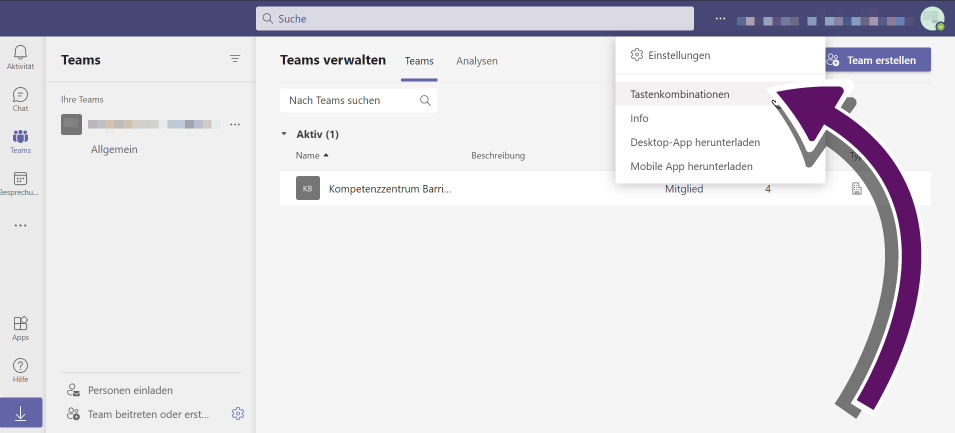This screenshot has width=955, height=433.
Task: Click the member count 4
Action: [x=768, y=189]
